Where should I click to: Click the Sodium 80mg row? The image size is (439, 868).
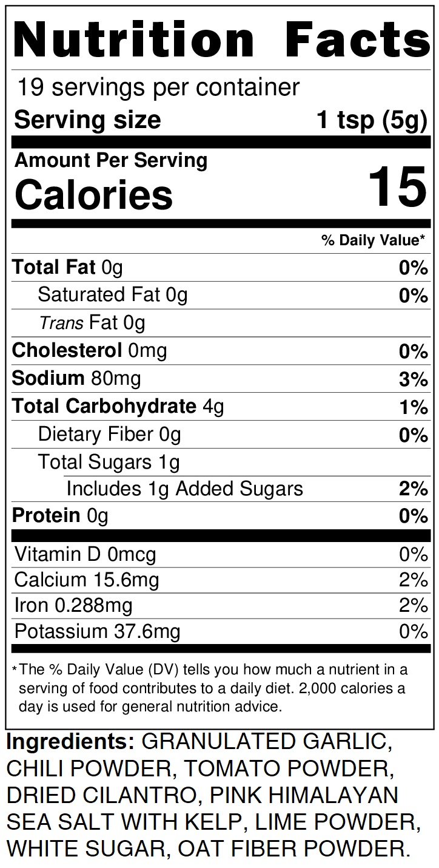[76, 379]
